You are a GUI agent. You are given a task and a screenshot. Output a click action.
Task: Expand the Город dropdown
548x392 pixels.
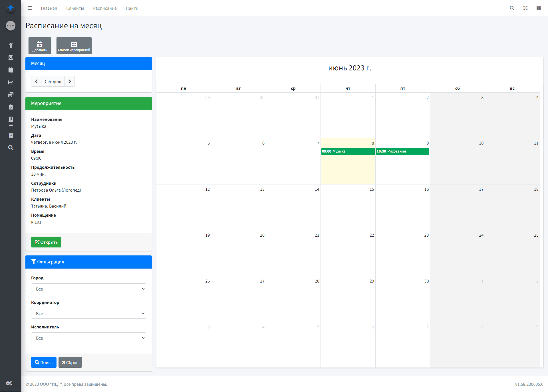point(88,289)
